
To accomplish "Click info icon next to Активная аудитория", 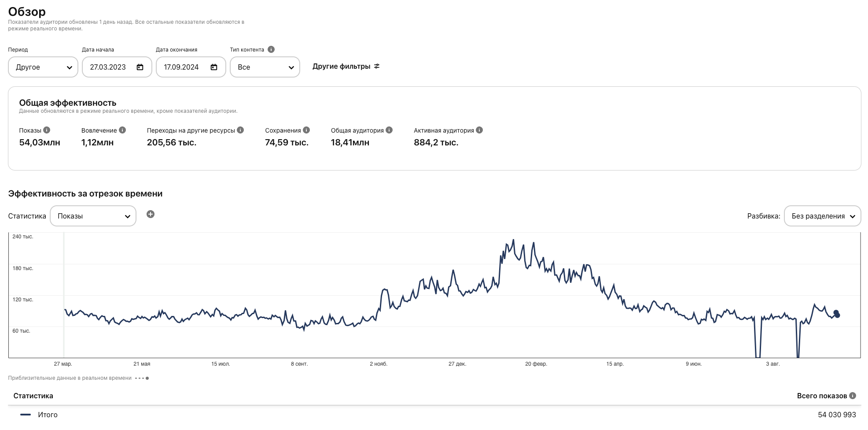I will tap(479, 130).
